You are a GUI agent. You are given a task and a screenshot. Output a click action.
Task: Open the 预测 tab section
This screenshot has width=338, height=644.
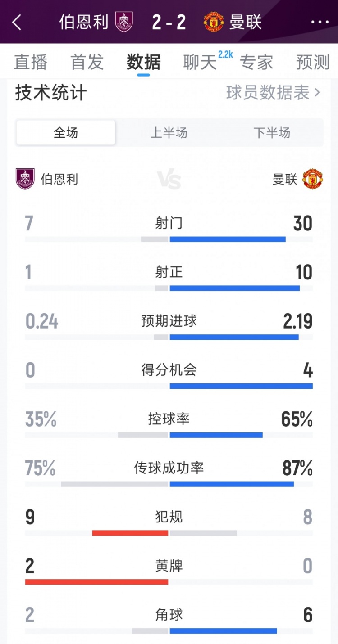point(313,63)
